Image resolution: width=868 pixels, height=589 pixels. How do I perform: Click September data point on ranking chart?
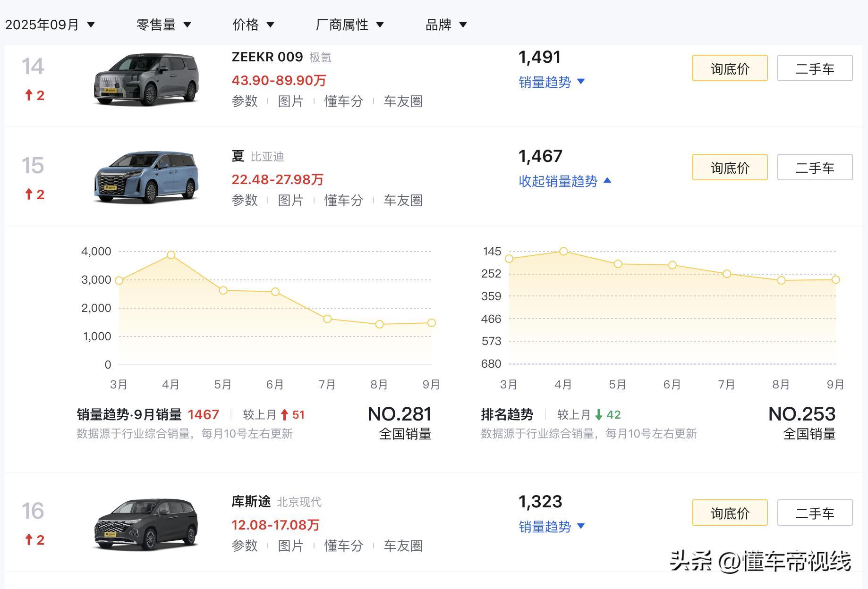click(835, 280)
